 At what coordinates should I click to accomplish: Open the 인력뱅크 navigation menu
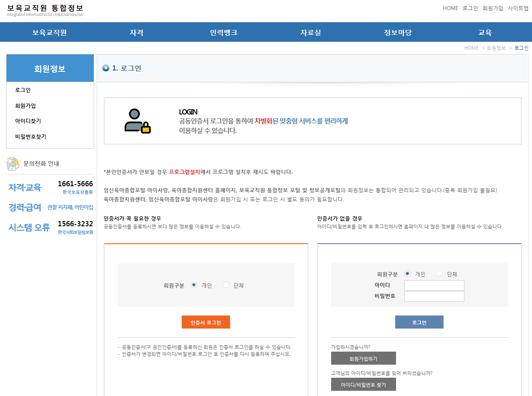coord(224,32)
